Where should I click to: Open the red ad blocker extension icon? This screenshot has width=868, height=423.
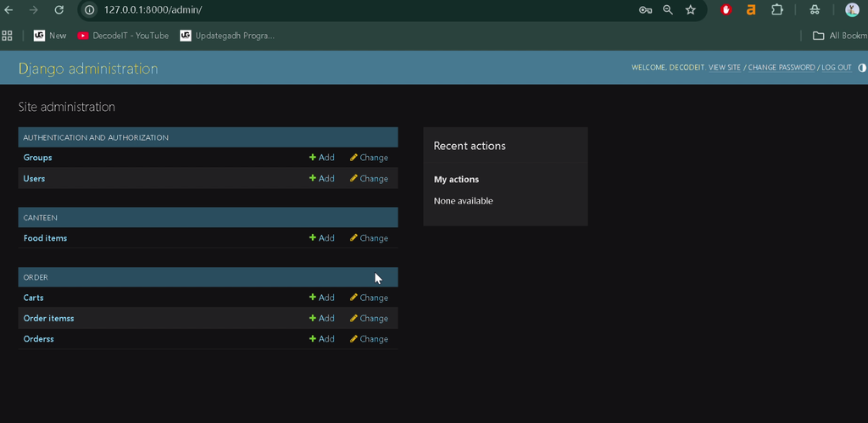click(726, 9)
